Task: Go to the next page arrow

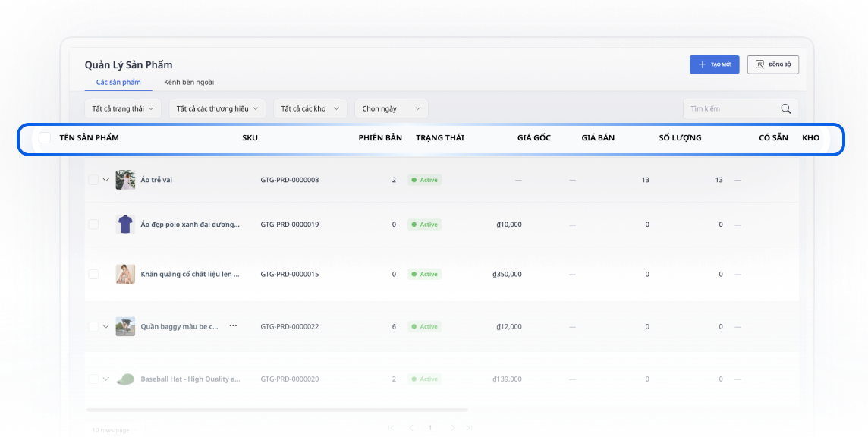Action: pos(452,428)
